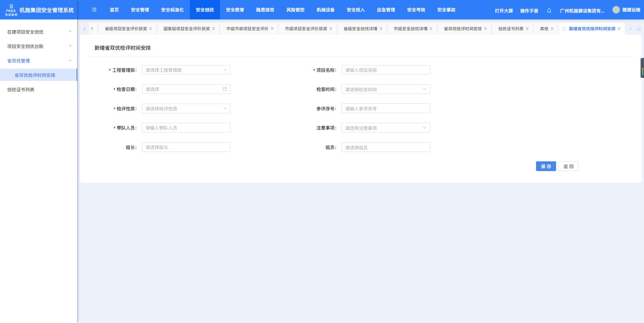Image resolution: width=644 pixels, height=323 pixels.
Task: Close the 创优证书列表 tab
Action: pyautogui.click(x=527, y=29)
